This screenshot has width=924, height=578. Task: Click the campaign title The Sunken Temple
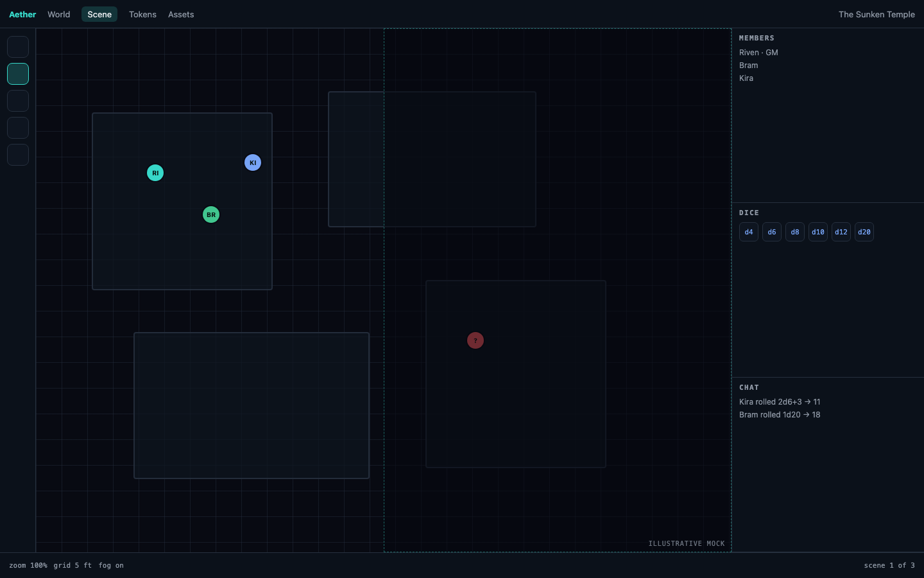(877, 14)
